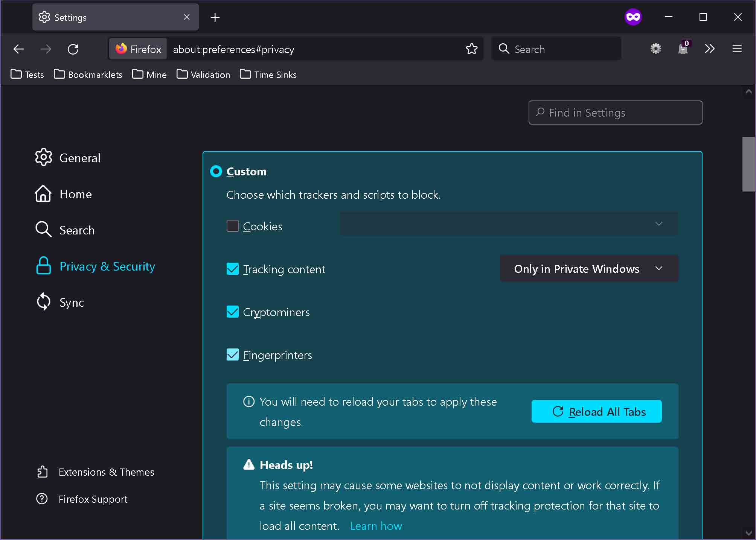Bookmark this page with the star icon
The image size is (756, 540).
[471, 49]
